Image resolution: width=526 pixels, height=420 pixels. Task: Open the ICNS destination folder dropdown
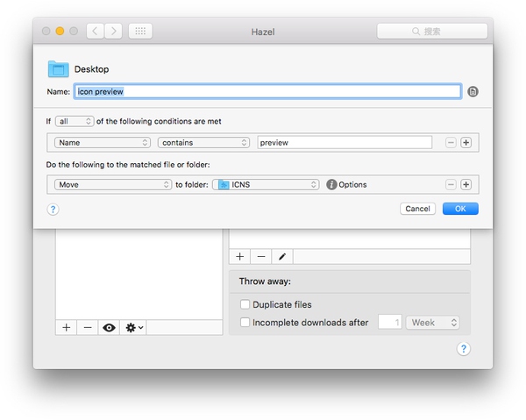coord(266,184)
